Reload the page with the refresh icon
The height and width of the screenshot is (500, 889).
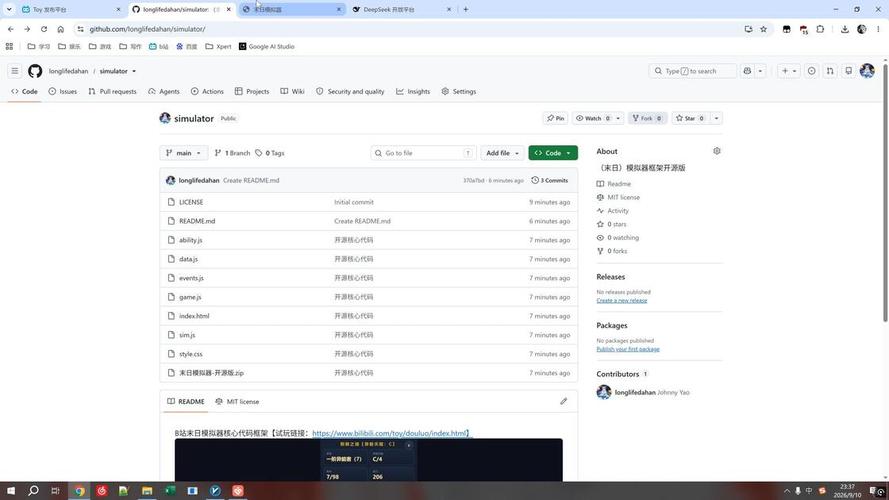point(44,29)
